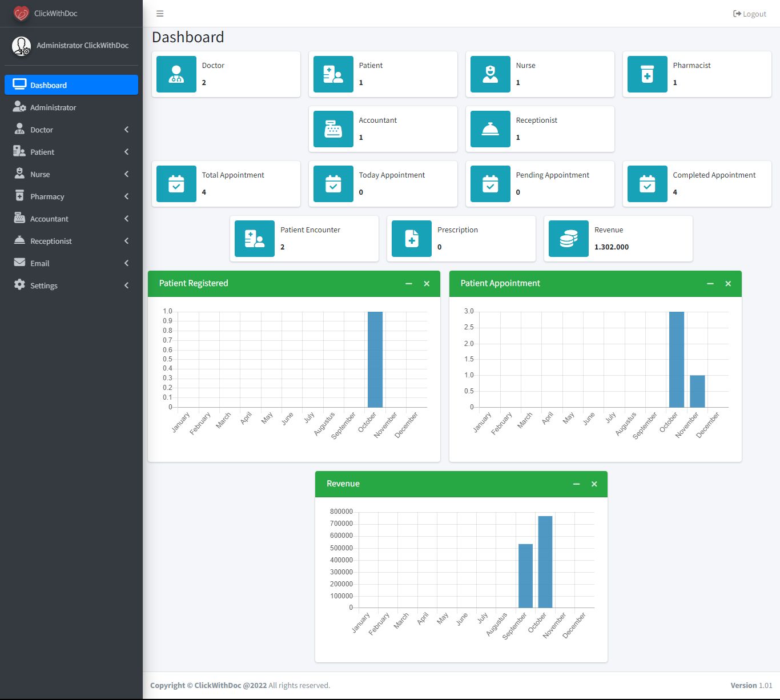Click the October bar in Revenue chart
The width and height of the screenshot is (780, 700).
coord(545,562)
